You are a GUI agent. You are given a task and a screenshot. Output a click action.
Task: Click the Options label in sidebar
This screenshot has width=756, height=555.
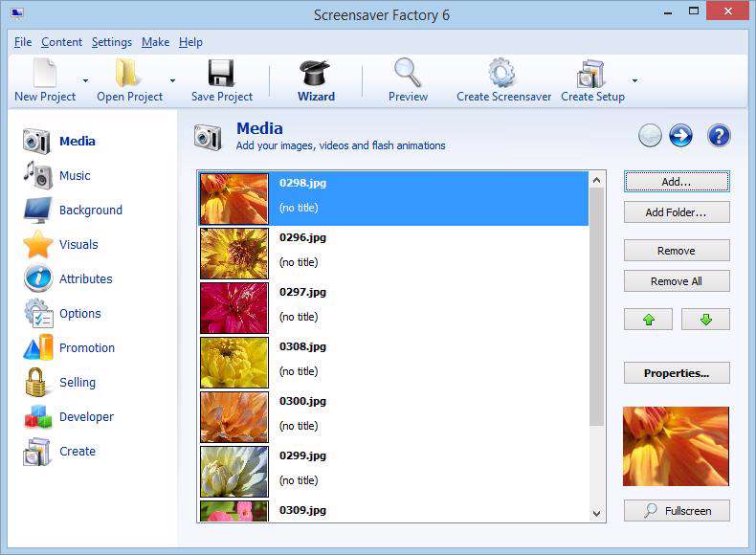pyautogui.click(x=80, y=314)
